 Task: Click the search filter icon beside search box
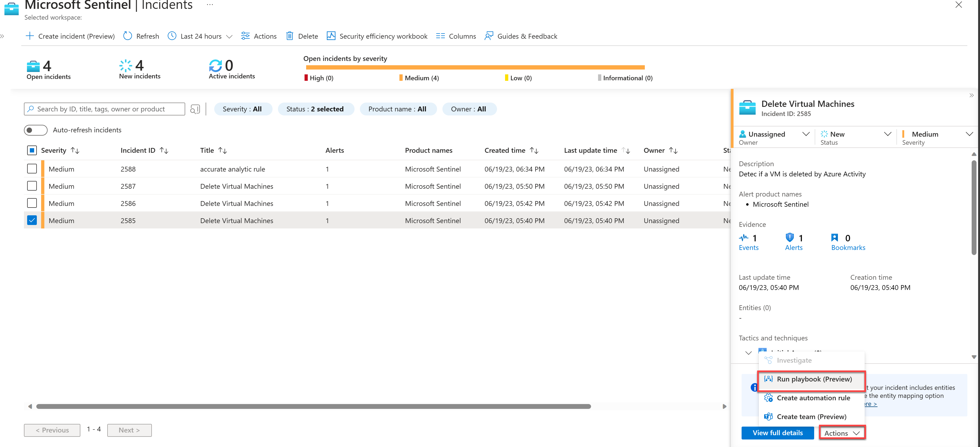195,110
